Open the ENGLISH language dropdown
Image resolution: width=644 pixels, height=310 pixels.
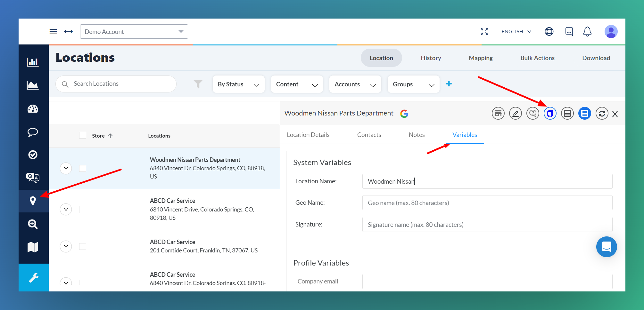[516, 31]
